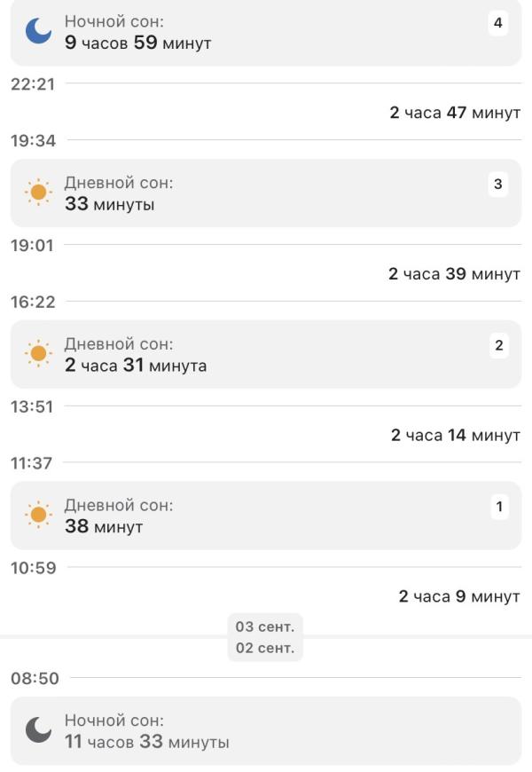The height and width of the screenshot is (772, 532).
Task: Tap the number 4 badge on night sleep
Action: tap(497, 23)
